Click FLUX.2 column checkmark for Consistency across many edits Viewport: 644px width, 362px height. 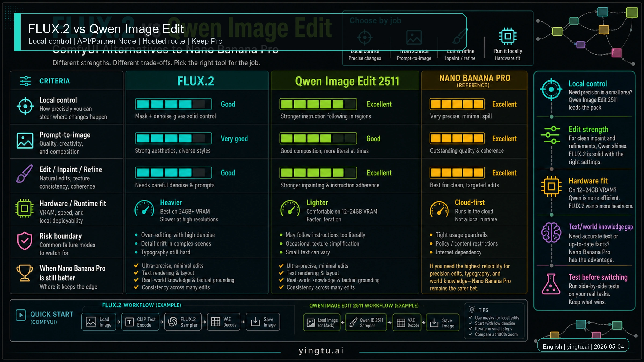coord(136,287)
